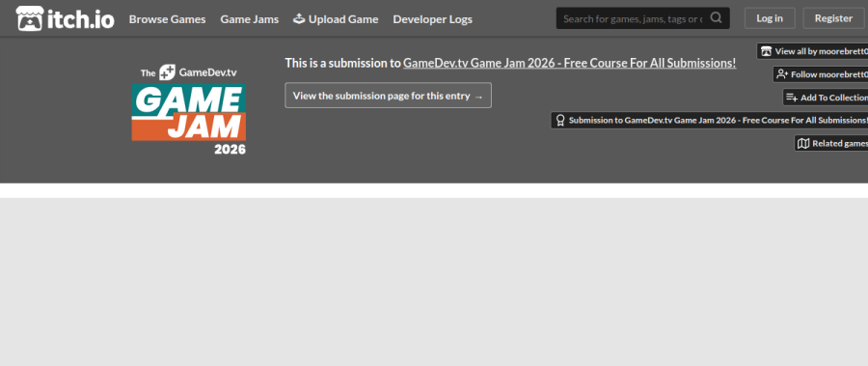Open Related games

tap(831, 144)
